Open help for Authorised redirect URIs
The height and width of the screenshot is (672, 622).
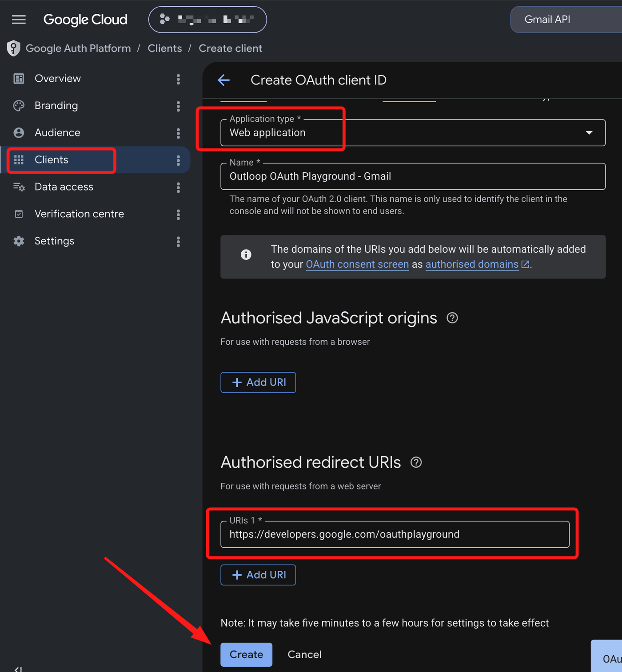pyautogui.click(x=416, y=462)
